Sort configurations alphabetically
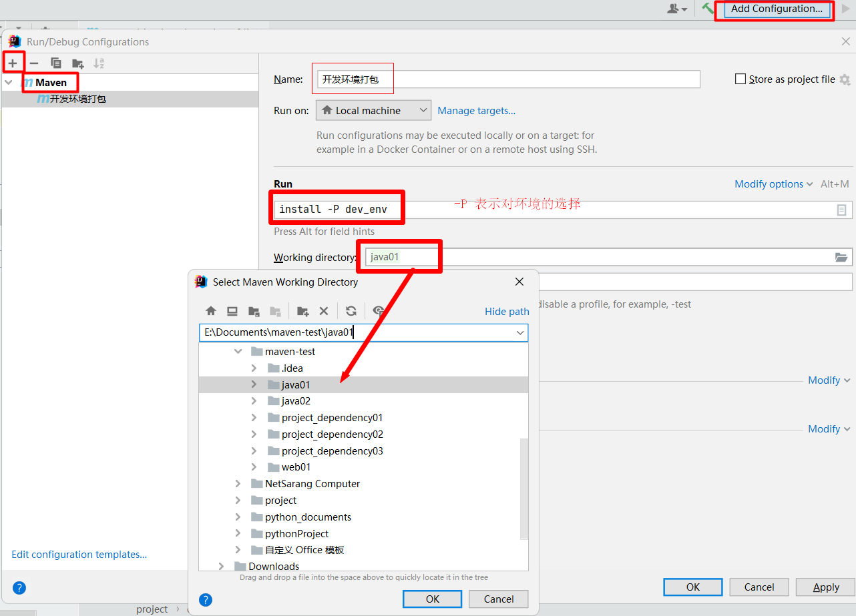This screenshot has width=856, height=616. (99, 63)
